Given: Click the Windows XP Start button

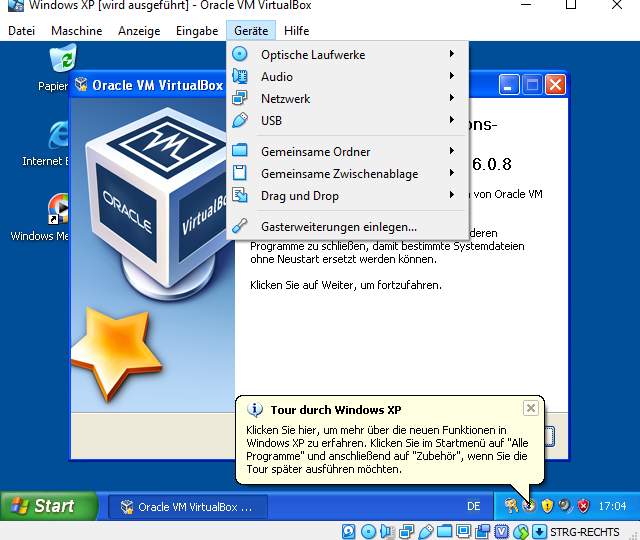Looking at the screenshot, I should (x=49, y=506).
